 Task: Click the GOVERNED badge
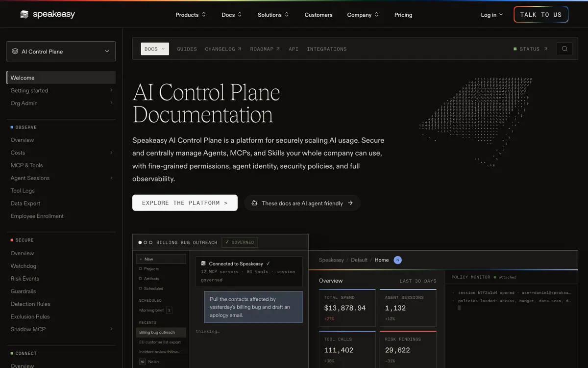(240, 242)
